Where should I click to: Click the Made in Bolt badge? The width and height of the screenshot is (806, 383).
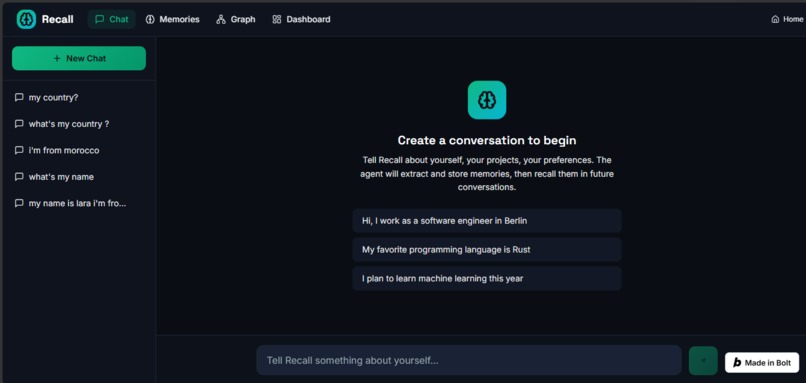(762, 362)
